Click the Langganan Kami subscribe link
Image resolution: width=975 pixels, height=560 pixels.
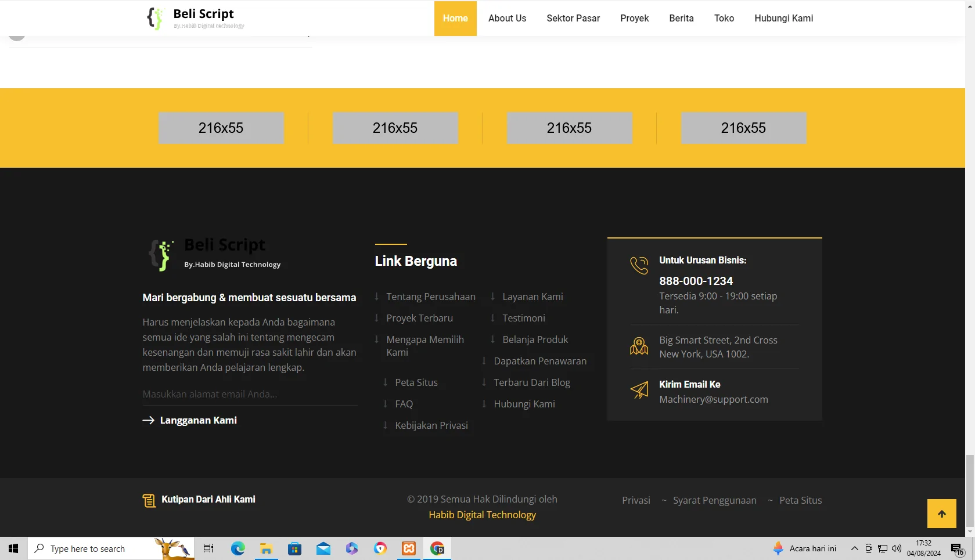pos(198,420)
